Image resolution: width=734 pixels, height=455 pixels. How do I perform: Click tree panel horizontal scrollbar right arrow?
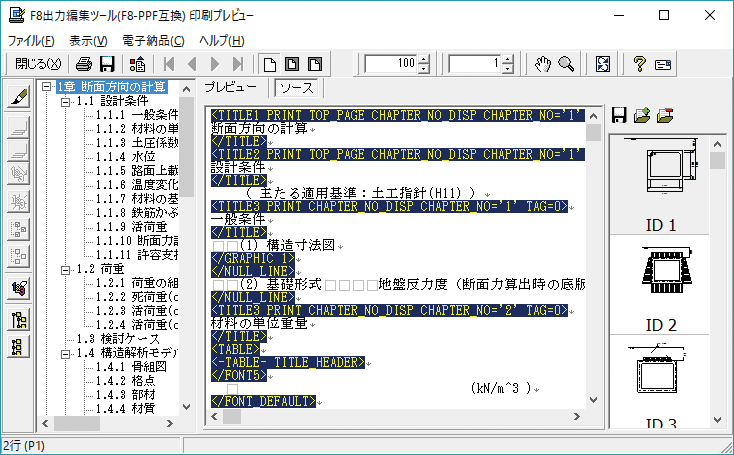point(170,424)
